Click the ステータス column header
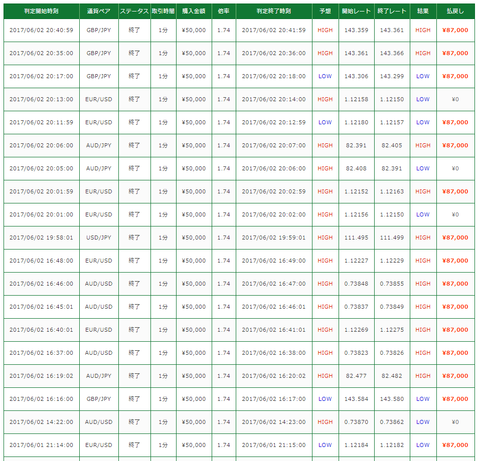 pos(134,11)
